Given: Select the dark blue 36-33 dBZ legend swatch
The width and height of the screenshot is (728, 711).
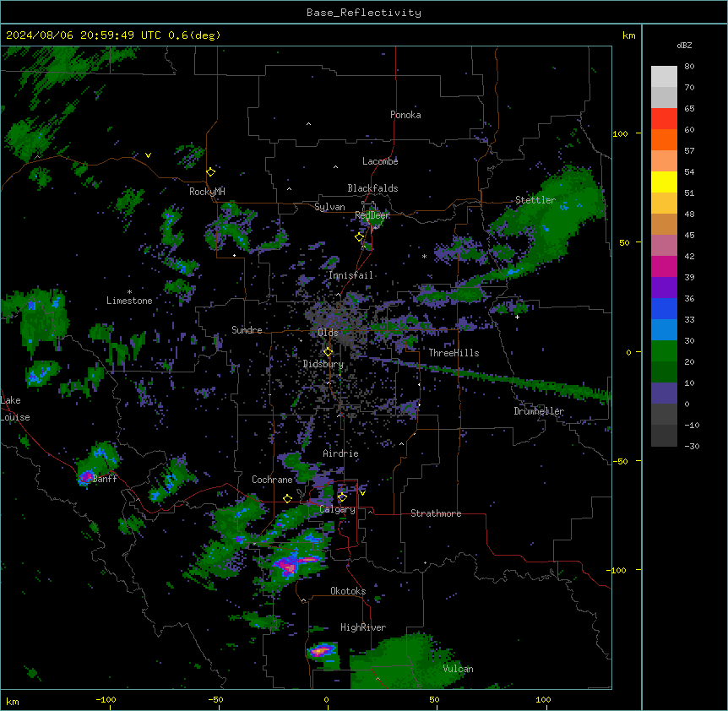Looking at the screenshot, I should point(664,308).
